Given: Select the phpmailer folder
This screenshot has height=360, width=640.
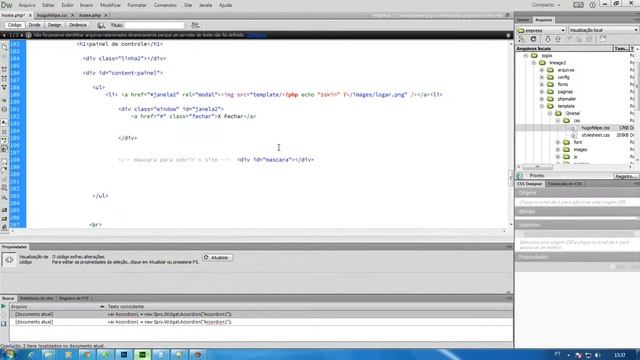Looking at the screenshot, I should click(x=567, y=99).
